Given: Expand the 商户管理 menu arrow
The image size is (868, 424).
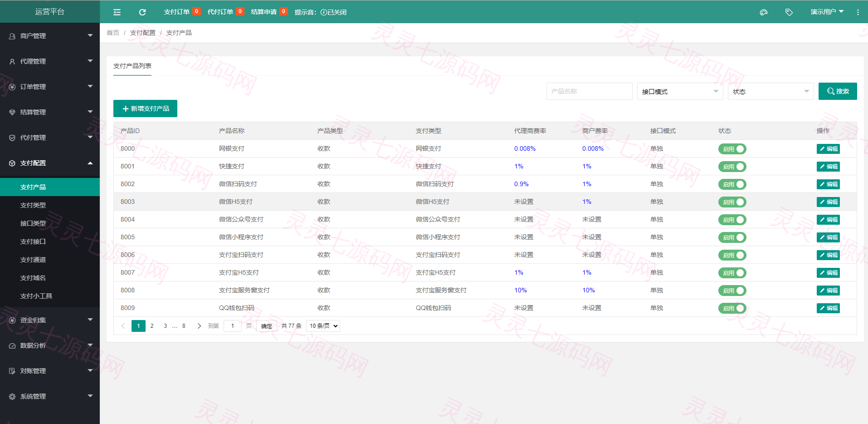Looking at the screenshot, I should 90,35.
